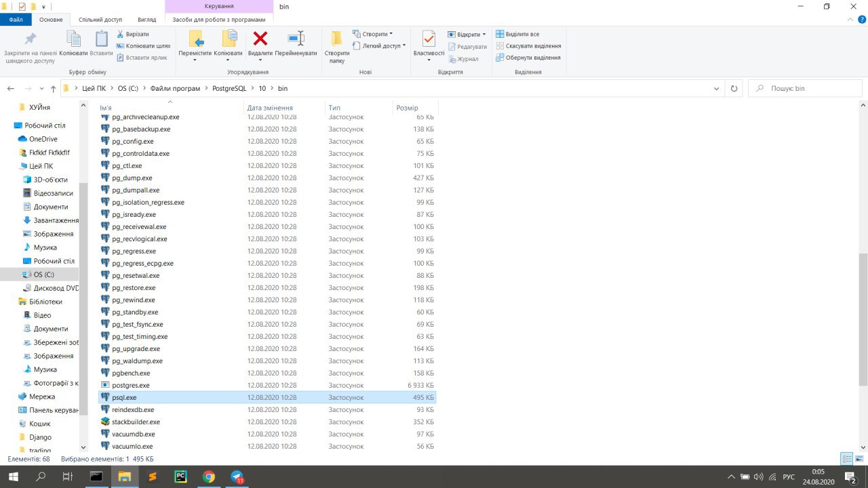The width and height of the screenshot is (868, 488).
Task: Delete the selected item with red X
Action: (x=260, y=38)
